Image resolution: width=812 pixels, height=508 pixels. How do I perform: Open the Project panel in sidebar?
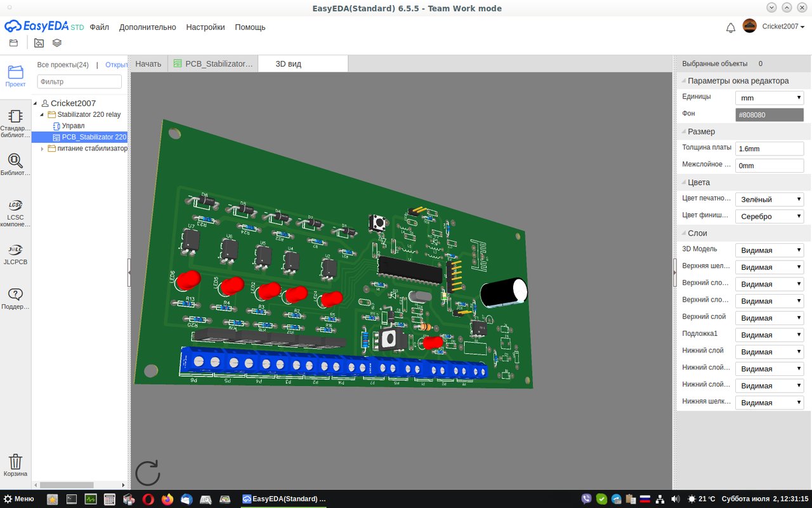[x=15, y=76]
